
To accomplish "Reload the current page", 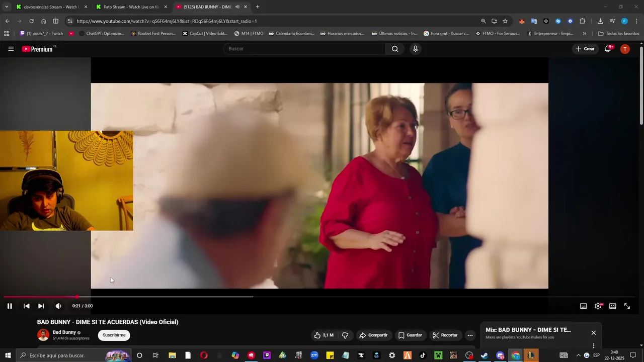I will (31, 21).
